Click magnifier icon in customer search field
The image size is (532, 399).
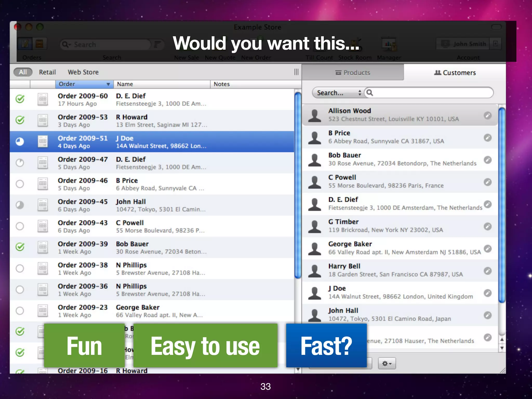tap(370, 93)
